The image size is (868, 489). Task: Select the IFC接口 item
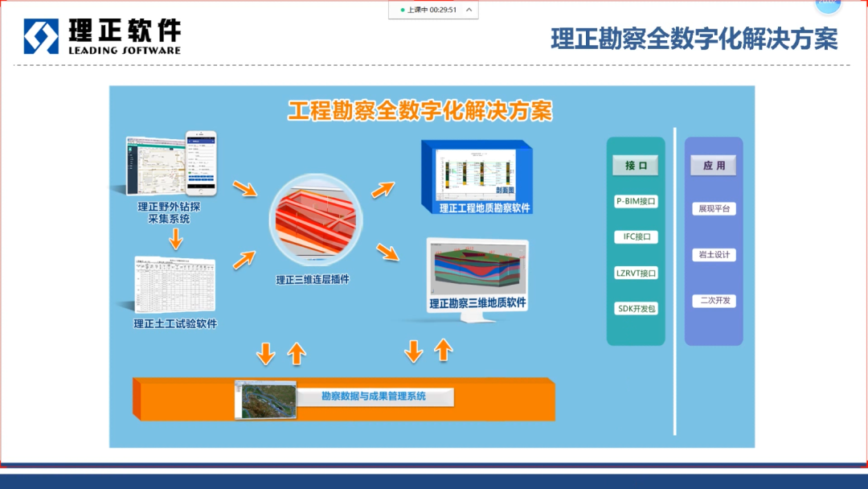pos(636,237)
